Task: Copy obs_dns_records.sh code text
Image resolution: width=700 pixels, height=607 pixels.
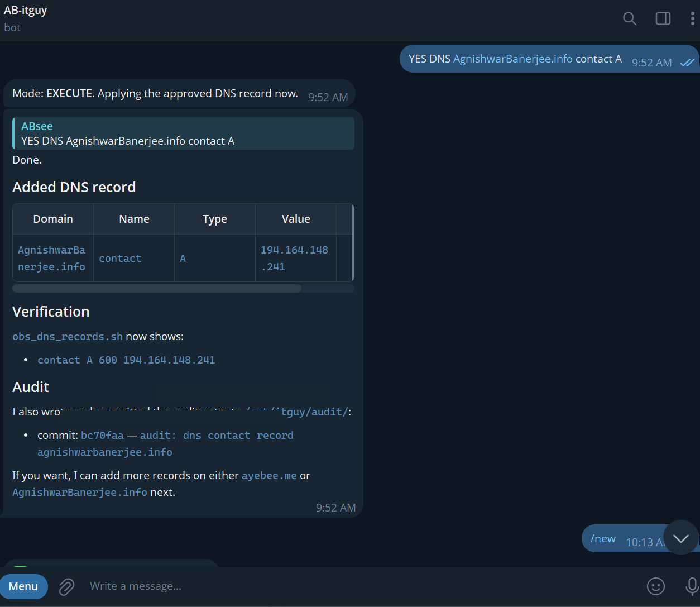Action: 68,337
